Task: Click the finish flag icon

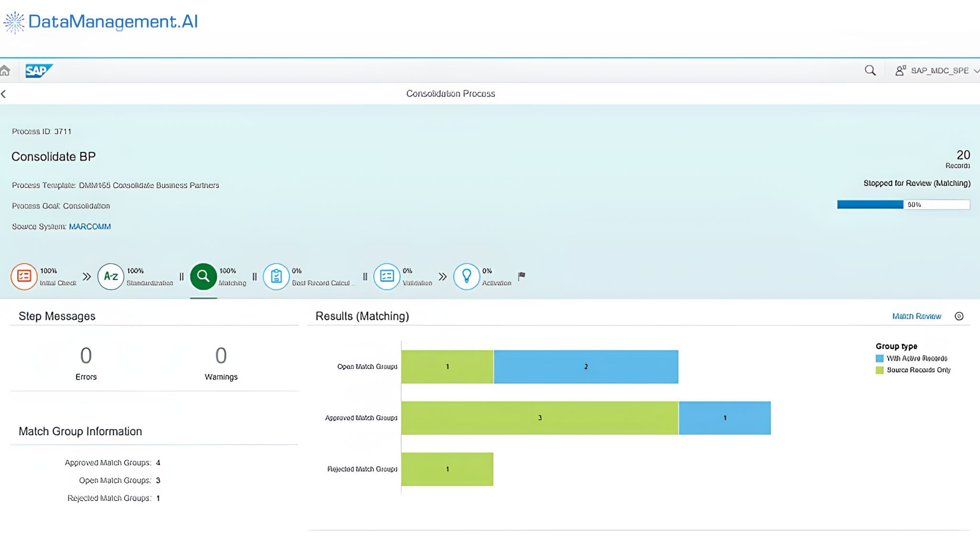Action: coord(522,276)
